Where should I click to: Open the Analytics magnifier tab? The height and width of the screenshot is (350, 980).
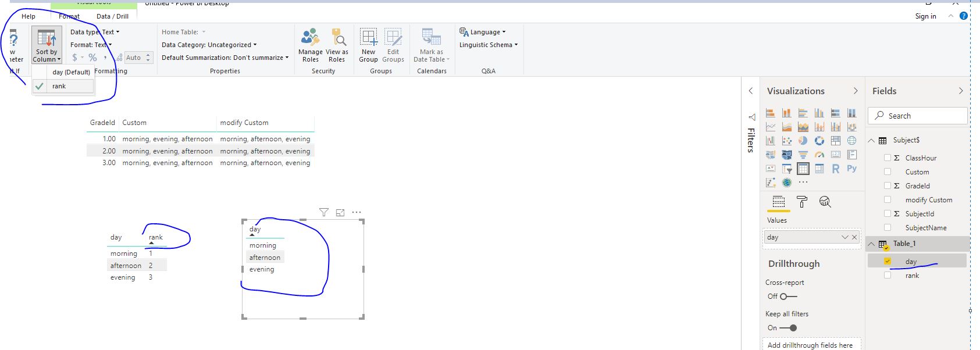pyautogui.click(x=825, y=202)
